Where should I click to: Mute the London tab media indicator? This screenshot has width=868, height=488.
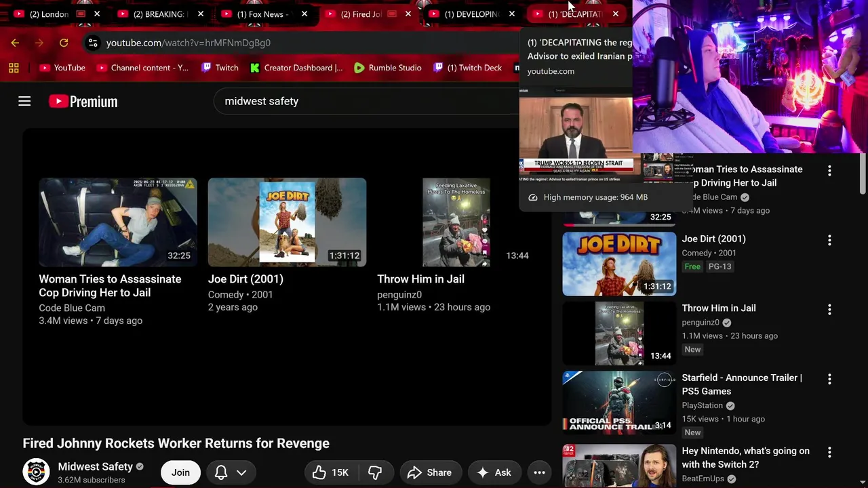(x=81, y=14)
